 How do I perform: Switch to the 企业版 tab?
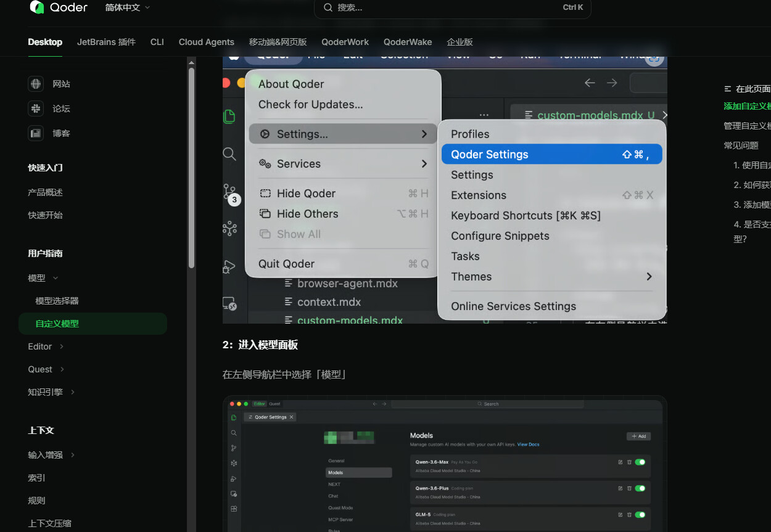click(460, 42)
